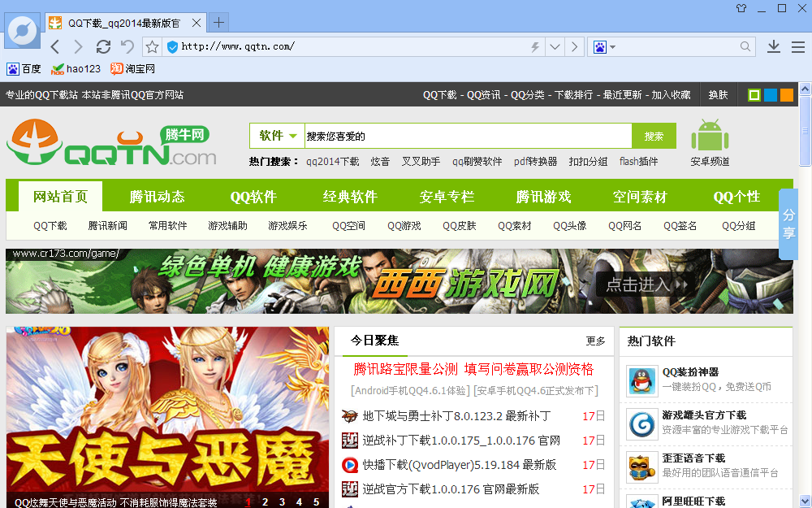Close the QQ下载 tab
The image size is (812, 508).
[x=197, y=23]
